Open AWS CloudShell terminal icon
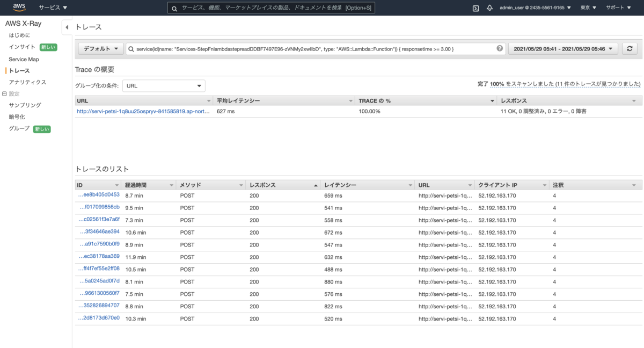The width and height of the screenshot is (644, 348). coord(475,8)
